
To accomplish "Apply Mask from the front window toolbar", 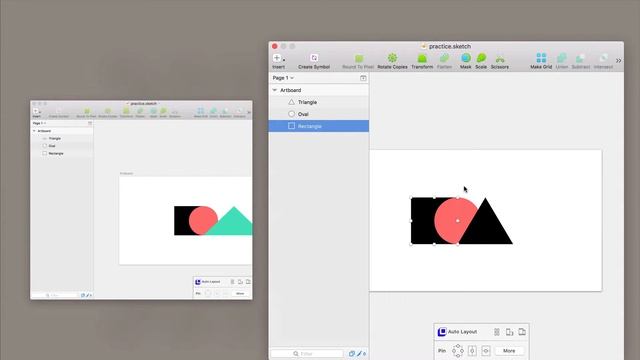I will [x=466, y=61].
